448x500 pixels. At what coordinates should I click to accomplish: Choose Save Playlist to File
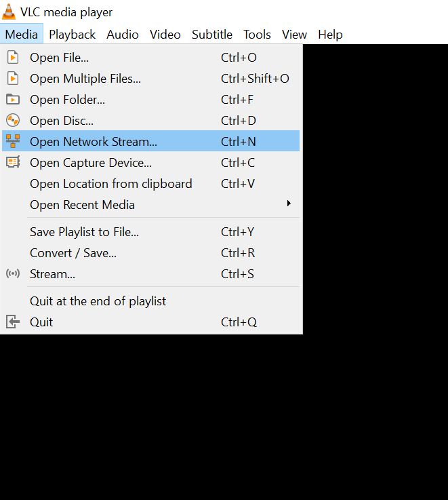tap(84, 232)
